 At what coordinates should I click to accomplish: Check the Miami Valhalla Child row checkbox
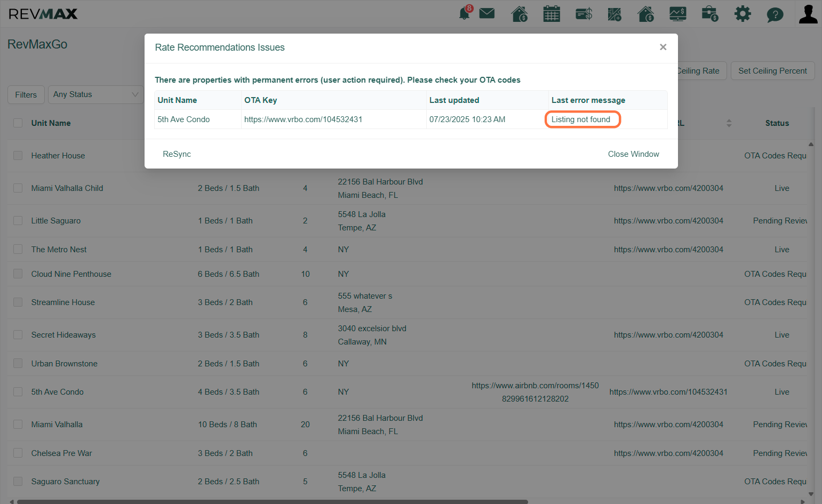click(18, 188)
